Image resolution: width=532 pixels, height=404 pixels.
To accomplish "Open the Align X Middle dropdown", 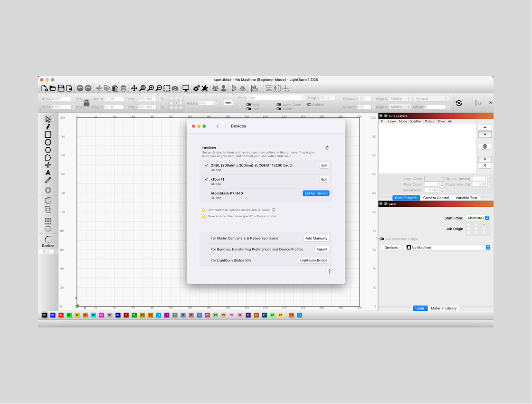I will 399,99.
